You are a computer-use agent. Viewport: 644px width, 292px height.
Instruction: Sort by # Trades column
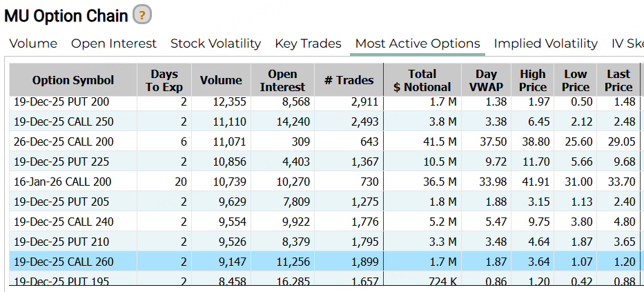(349, 80)
